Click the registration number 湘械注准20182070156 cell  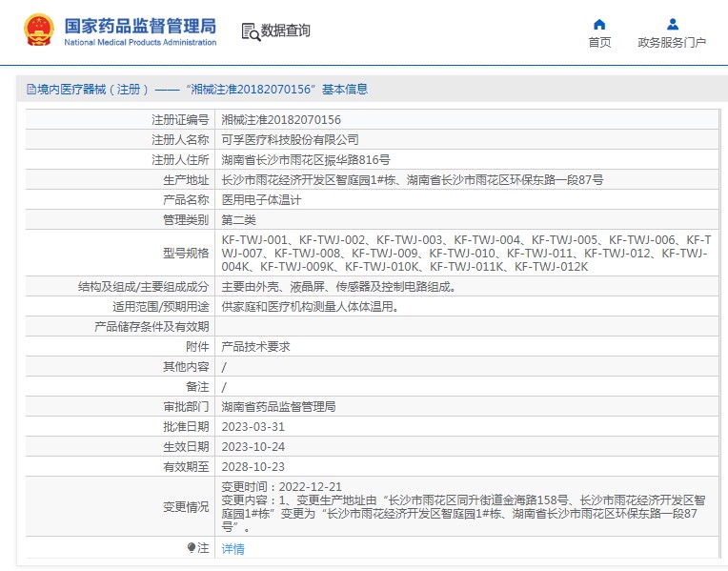[x=281, y=120]
